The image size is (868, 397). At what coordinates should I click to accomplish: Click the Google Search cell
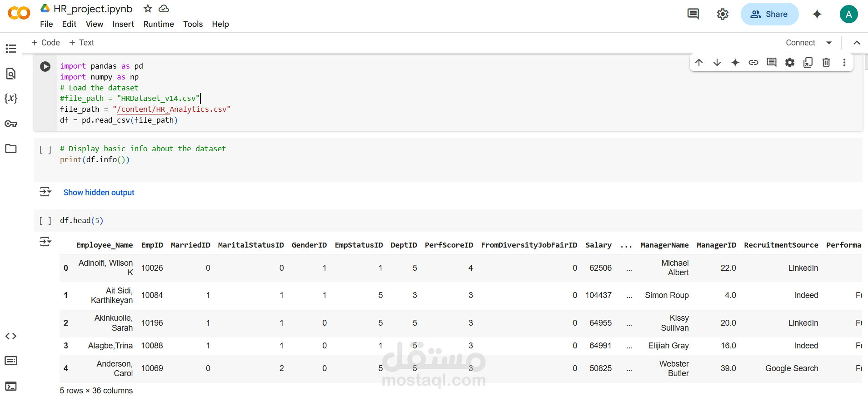pos(792,368)
